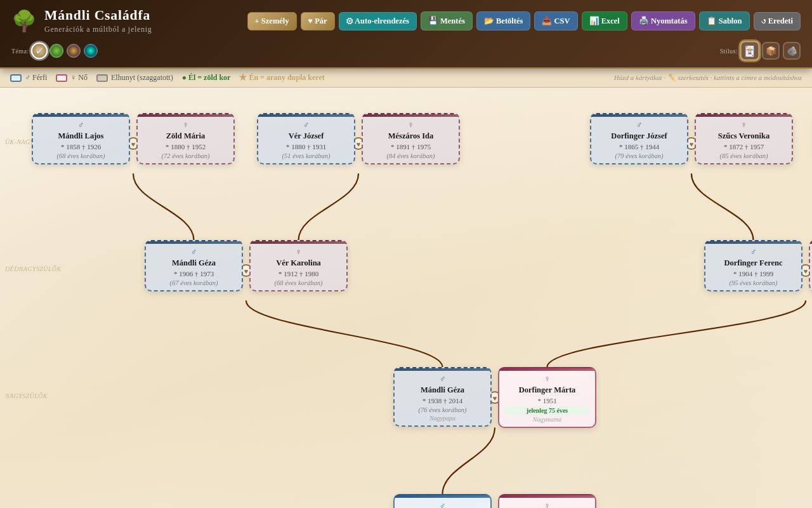Viewport: 812px width, 508px height.
Task: Click the male symbol on Mándli Lajos card
Action: click(81, 125)
